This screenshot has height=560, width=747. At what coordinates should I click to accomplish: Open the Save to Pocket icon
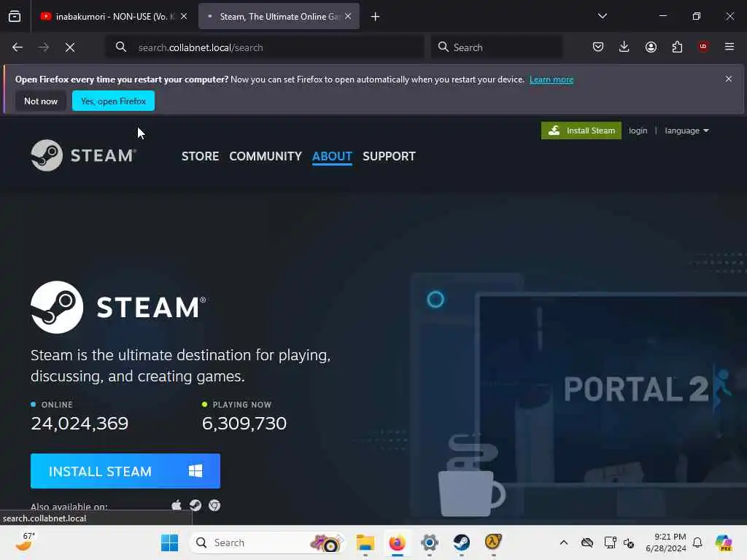point(598,47)
